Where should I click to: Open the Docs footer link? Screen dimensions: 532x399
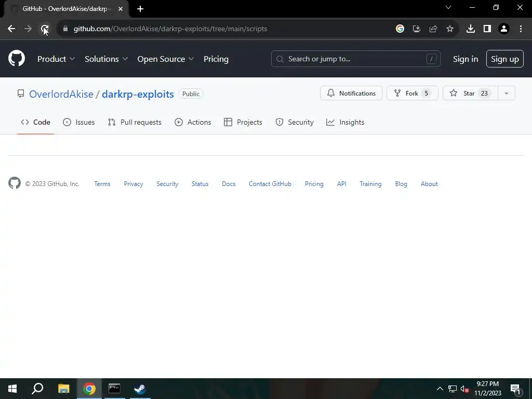pos(229,184)
